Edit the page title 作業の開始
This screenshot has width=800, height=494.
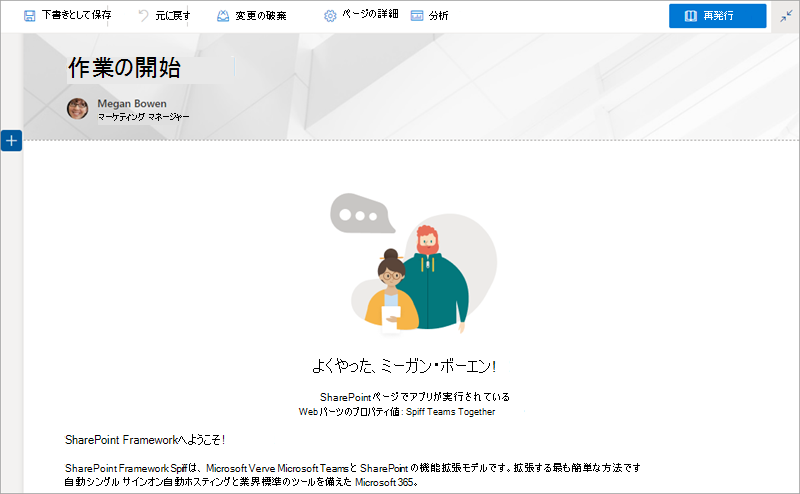(124, 68)
